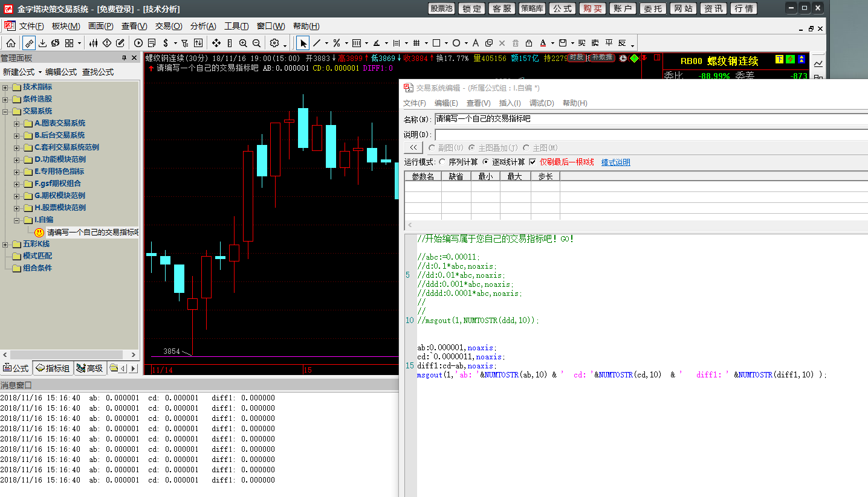Click the zoom in magnifier icon
Image resolution: width=868 pixels, height=497 pixels.
pos(243,43)
